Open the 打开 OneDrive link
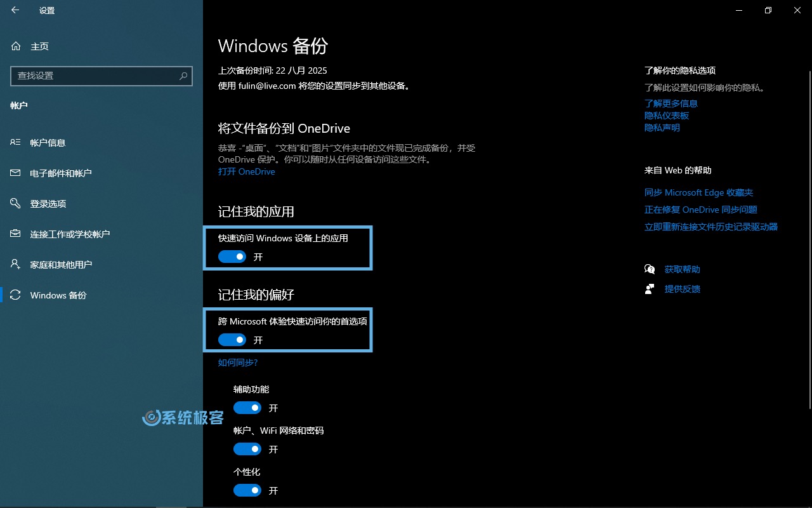Viewport: 812px width, 508px height. tap(247, 171)
